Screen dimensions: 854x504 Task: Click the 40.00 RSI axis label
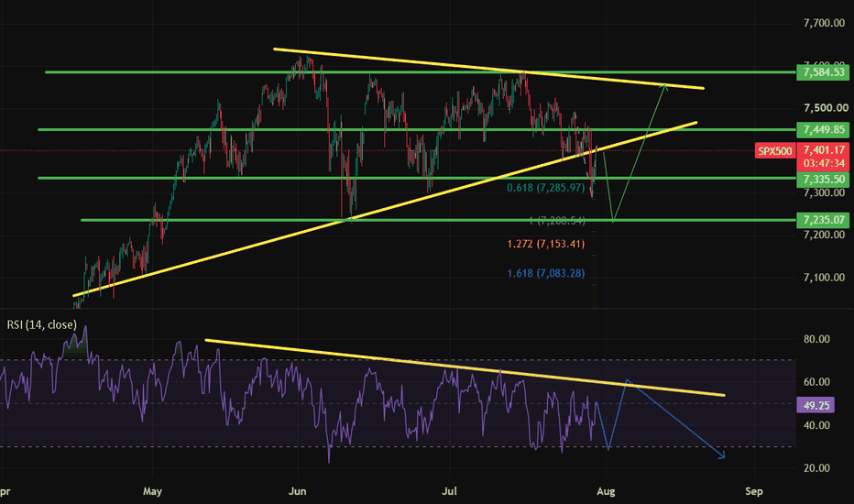(x=816, y=425)
